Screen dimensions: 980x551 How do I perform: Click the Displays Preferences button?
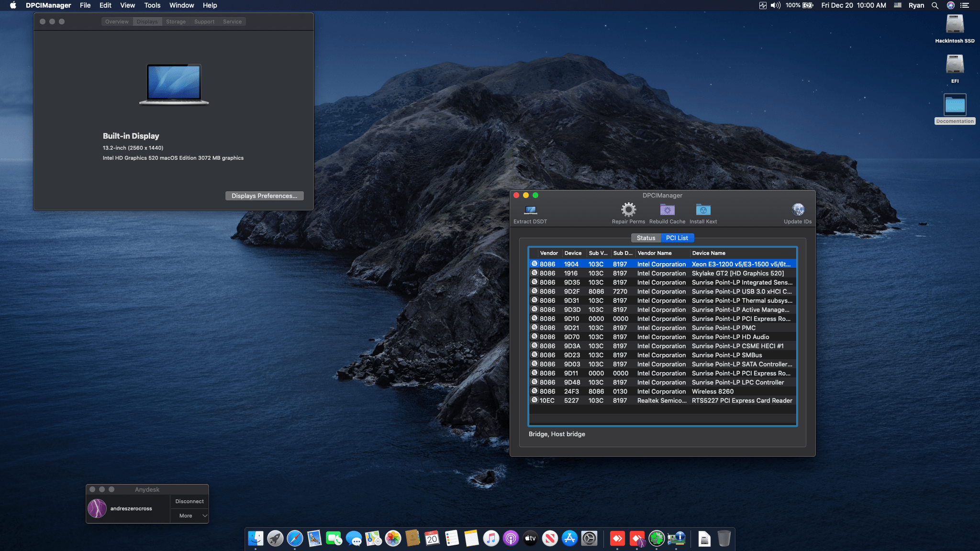click(x=264, y=196)
